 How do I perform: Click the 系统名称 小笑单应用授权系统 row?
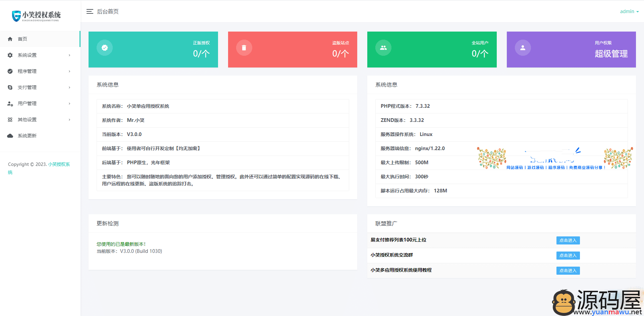point(223,106)
